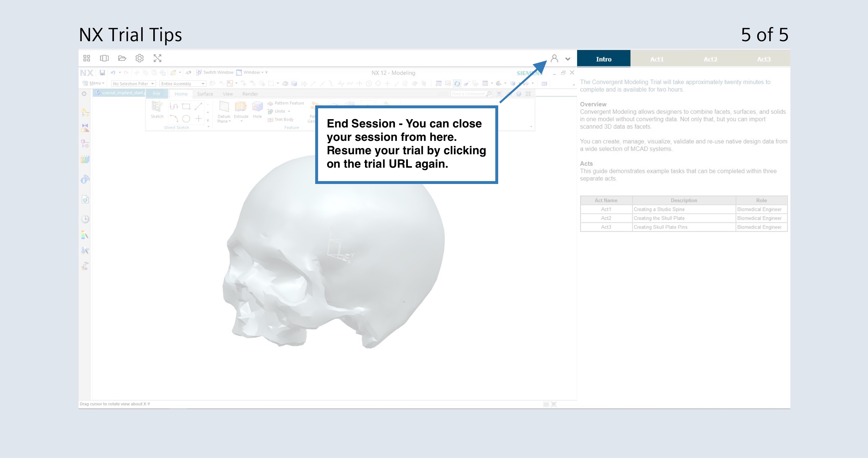Image resolution: width=868 pixels, height=458 pixels.
Task: Open the Undo history dropdown arrow
Action: tap(120, 73)
